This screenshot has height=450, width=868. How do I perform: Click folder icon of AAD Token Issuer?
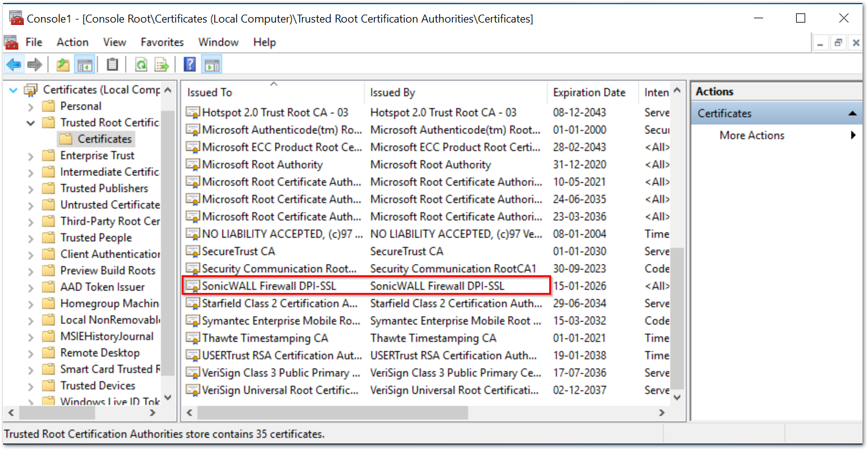[x=49, y=287]
